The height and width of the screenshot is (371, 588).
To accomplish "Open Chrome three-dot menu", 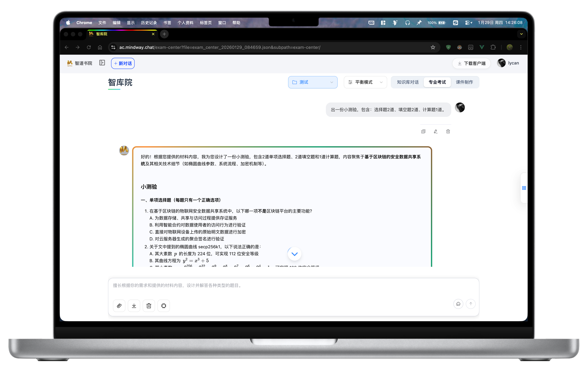I will point(521,47).
